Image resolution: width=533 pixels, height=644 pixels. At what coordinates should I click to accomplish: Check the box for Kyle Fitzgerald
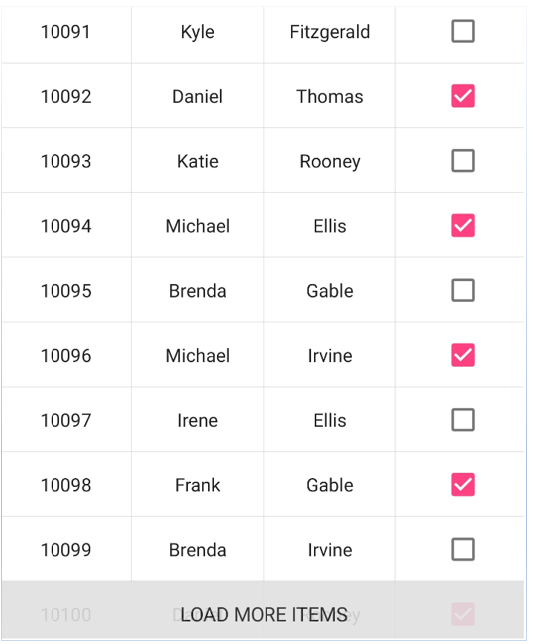pos(463,31)
